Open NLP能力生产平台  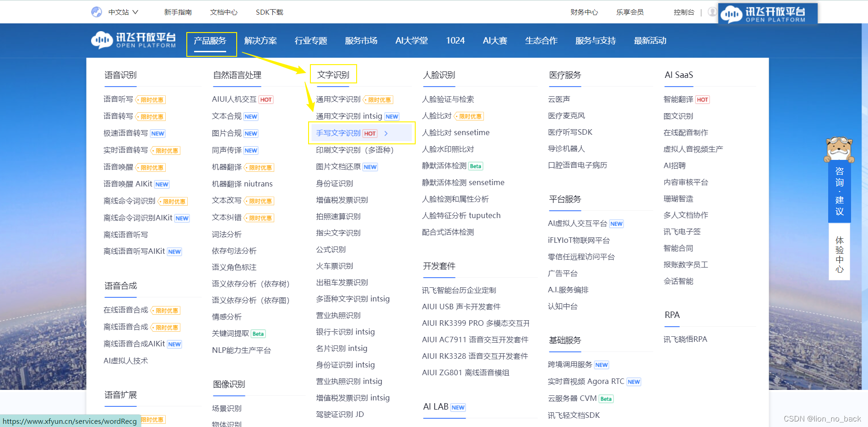pyautogui.click(x=241, y=350)
